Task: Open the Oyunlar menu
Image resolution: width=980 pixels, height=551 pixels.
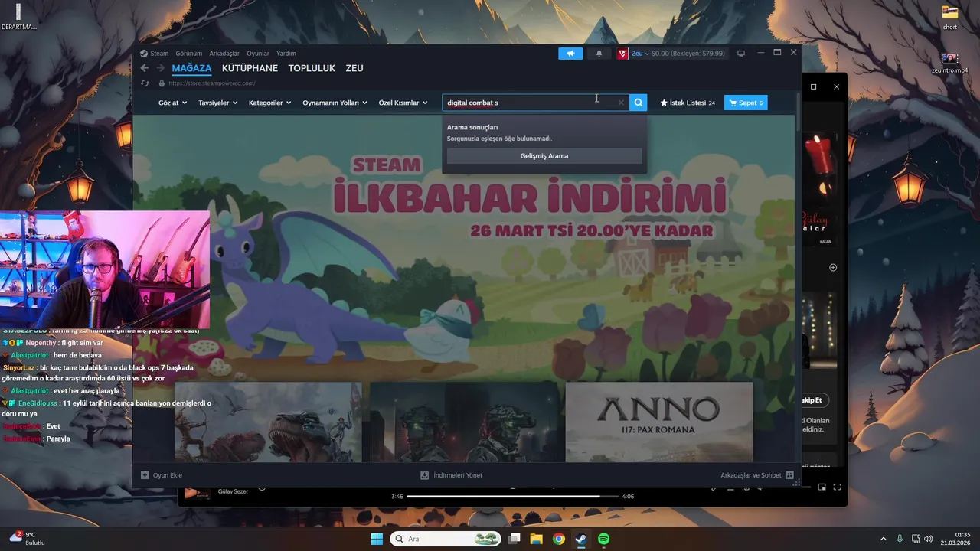Action: point(258,54)
